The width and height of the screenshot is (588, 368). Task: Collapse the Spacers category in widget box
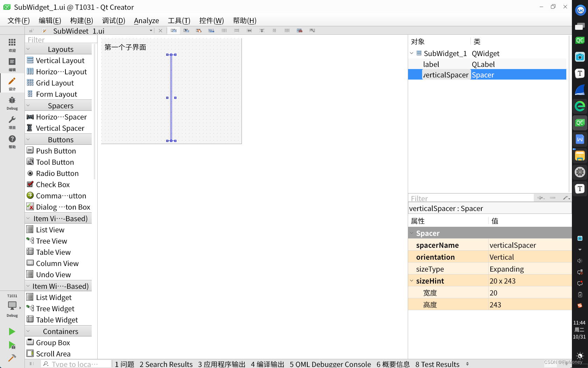pyautogui.click(x=29, y=105)
